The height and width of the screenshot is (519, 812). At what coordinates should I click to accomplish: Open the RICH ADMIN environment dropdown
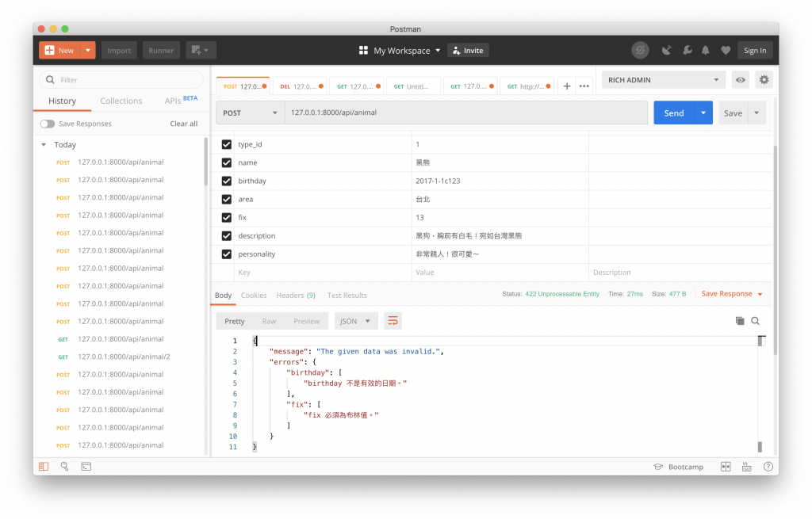(x=664, y=80)
